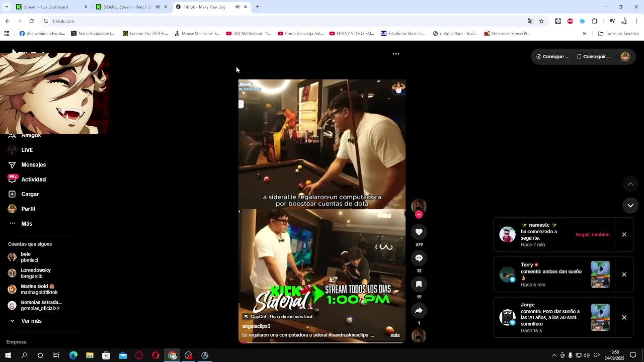Open the spinning sound disc icon

click(x=419, y=336)
